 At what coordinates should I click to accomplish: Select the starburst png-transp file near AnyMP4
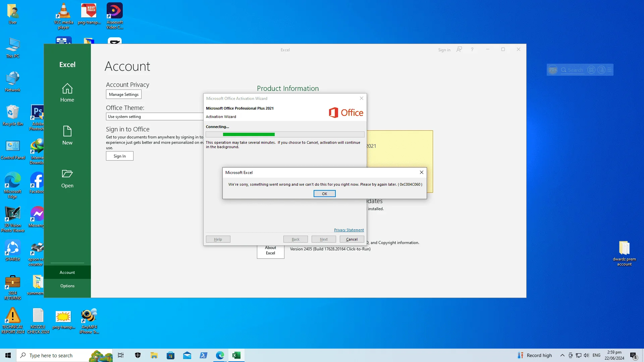point(63,319)
